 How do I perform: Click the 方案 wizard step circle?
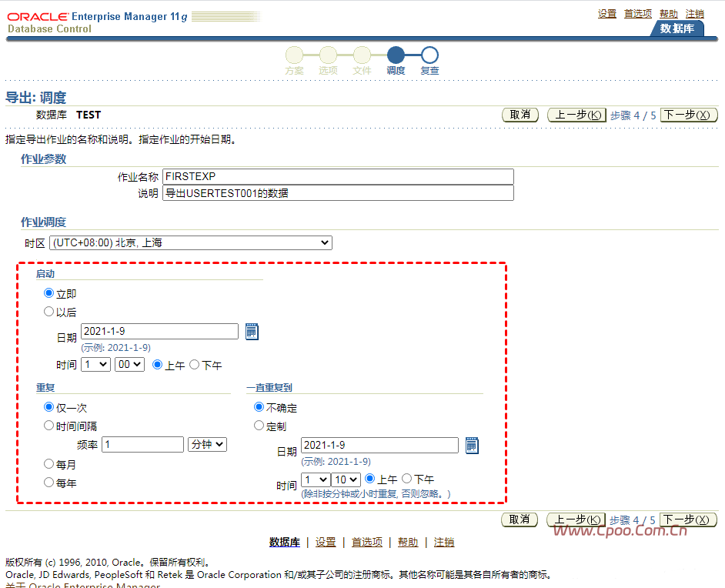pos(294,55)
